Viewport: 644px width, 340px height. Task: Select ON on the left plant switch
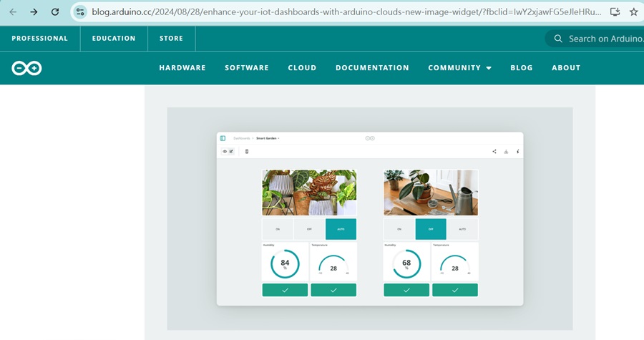(x=278, y=229)
